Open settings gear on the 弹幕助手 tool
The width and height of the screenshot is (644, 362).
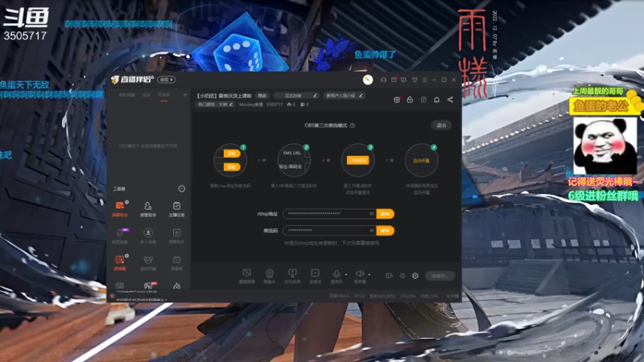[x=127, y=202]
